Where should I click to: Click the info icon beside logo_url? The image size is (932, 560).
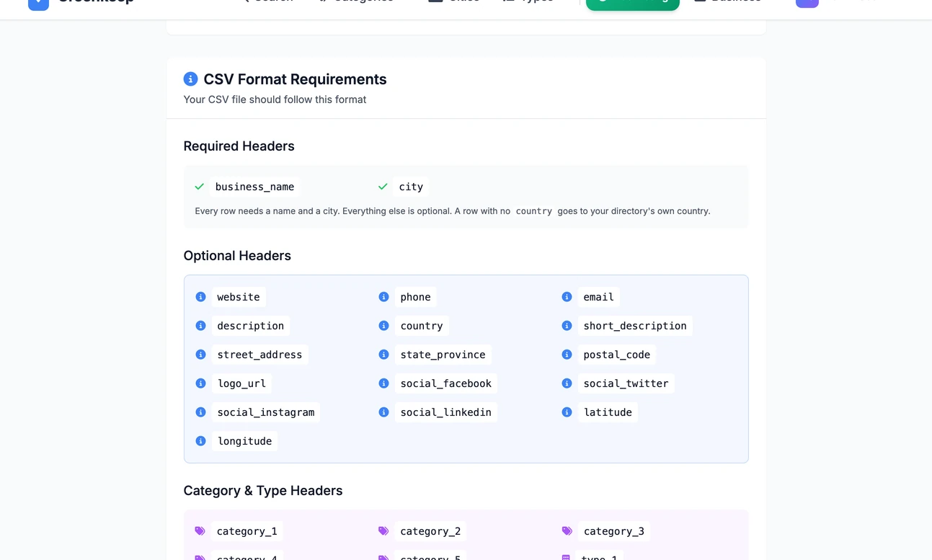pos(200,383)
